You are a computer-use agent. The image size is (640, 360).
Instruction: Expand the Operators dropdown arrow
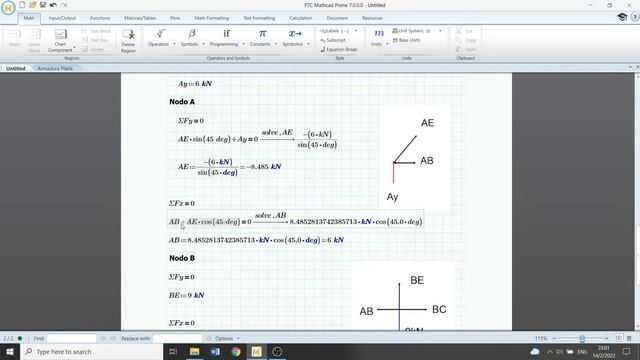[x=174, y=44]
